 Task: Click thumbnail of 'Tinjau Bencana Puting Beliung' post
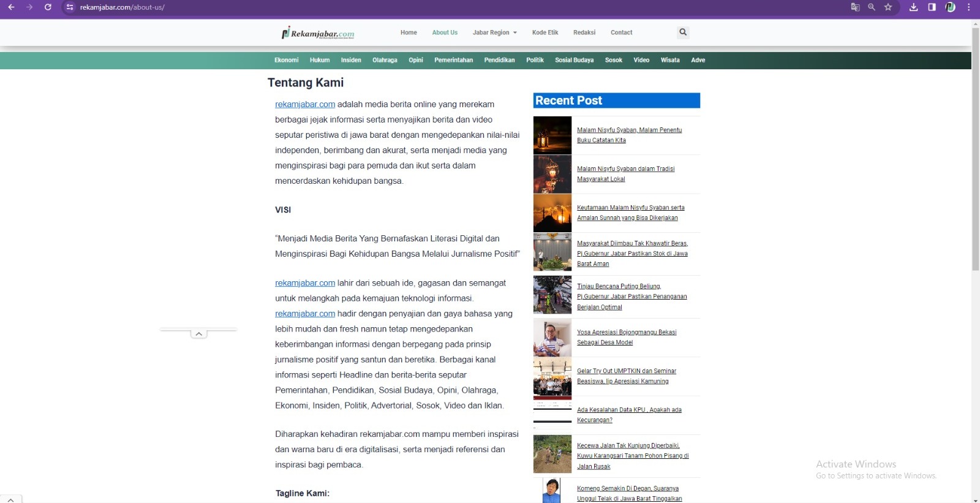[x=552, y=295]
